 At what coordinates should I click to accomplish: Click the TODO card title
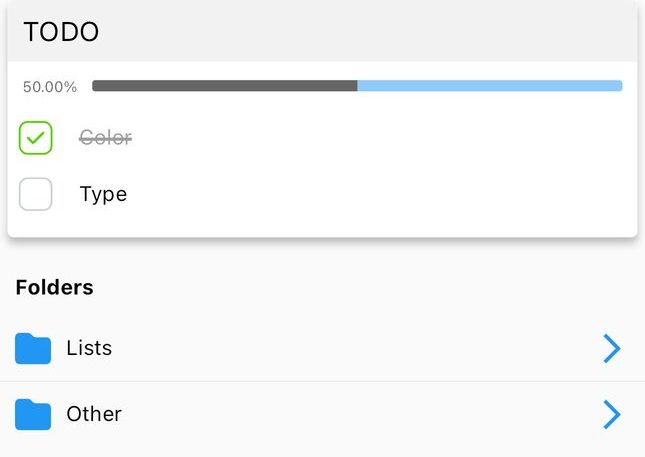point(61,32)
